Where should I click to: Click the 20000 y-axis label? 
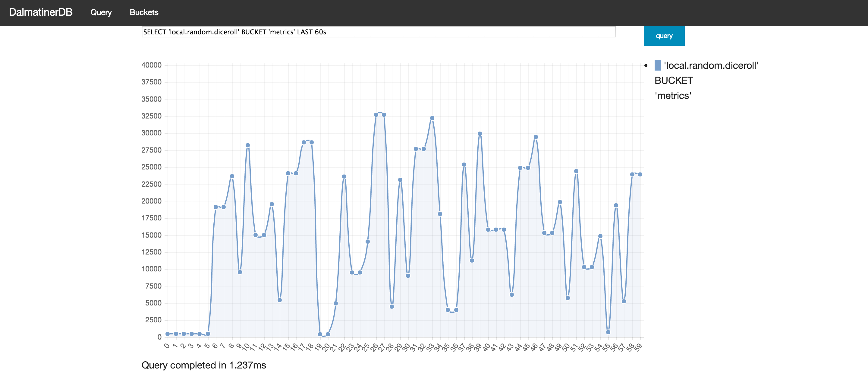coord(151,201)
